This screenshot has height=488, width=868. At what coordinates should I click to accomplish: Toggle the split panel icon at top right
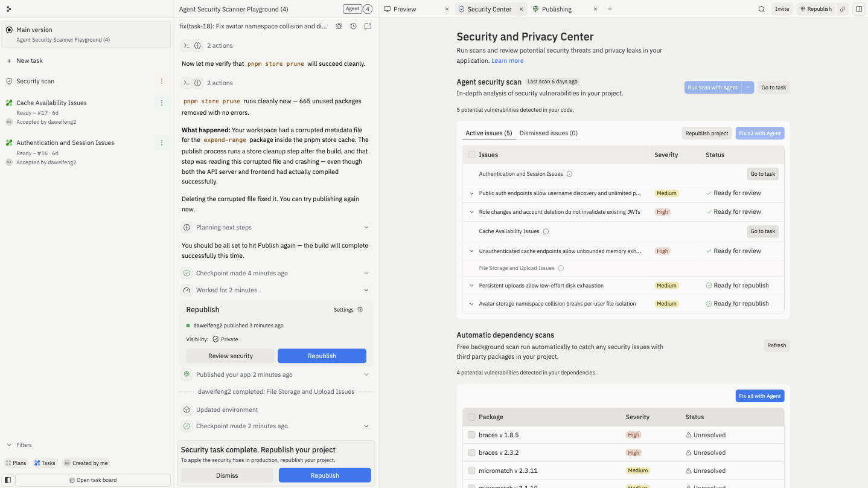click(x=860, y=8)
